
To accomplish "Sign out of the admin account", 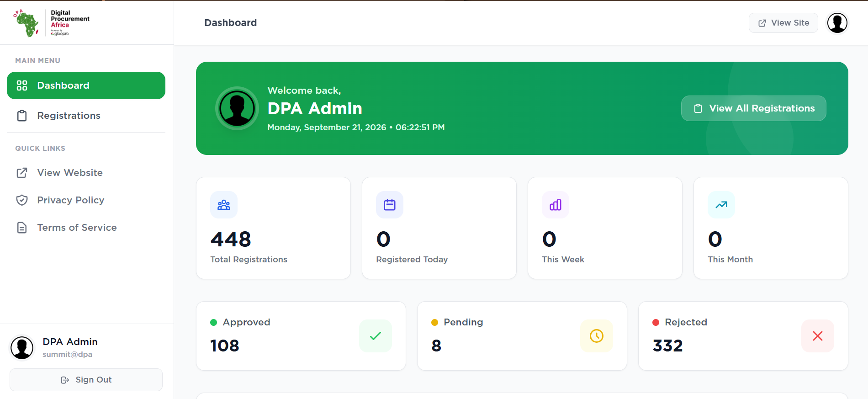I will coord(86,380).
